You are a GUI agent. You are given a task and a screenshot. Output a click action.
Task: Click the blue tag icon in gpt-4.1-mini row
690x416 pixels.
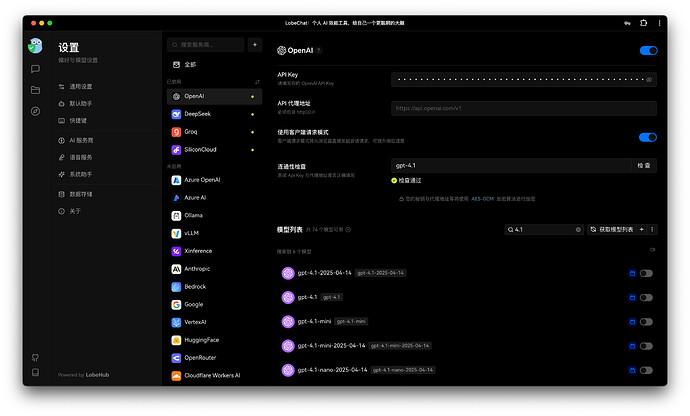(x=632, y=322)
